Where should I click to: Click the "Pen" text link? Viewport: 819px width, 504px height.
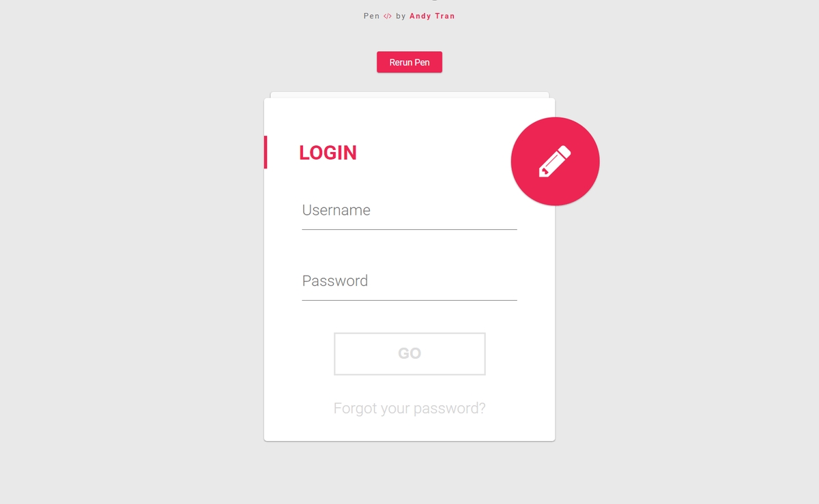click(371, 16)
